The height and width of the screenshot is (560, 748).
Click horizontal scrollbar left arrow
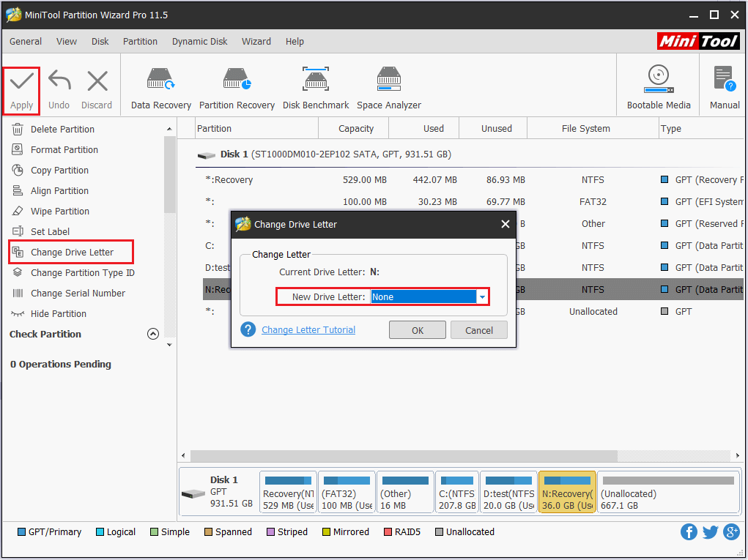[x=184, y=455]
